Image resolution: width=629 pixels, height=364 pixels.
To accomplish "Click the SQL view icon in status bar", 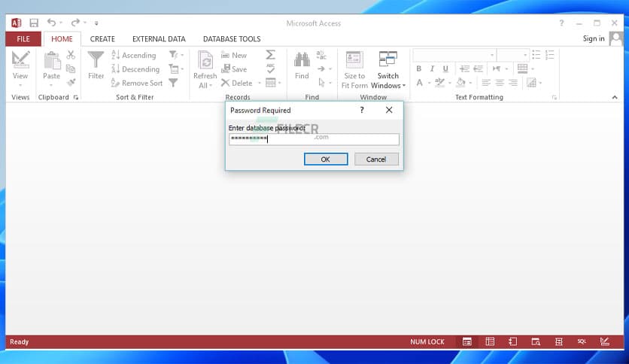I will pos(582,341).
